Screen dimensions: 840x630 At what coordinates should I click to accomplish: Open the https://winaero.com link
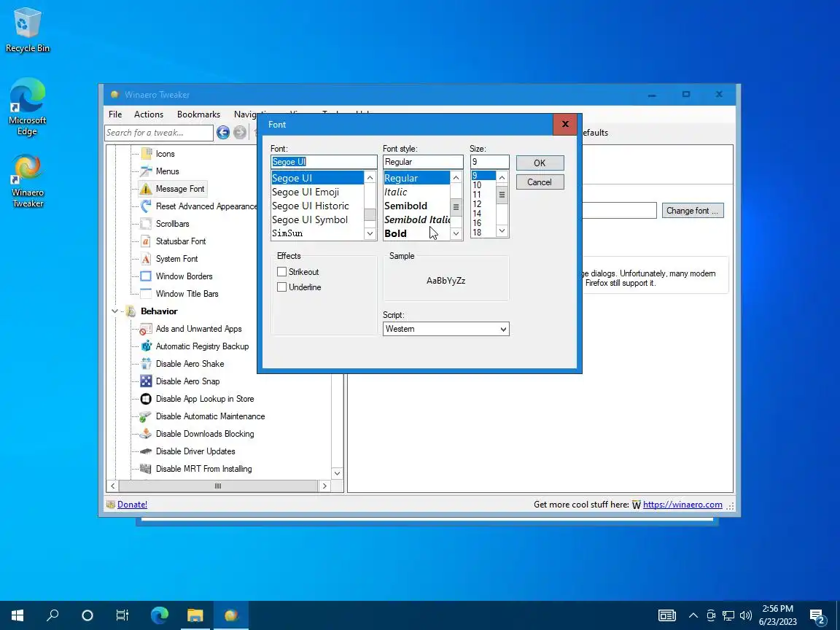click(x=682, y=504)
